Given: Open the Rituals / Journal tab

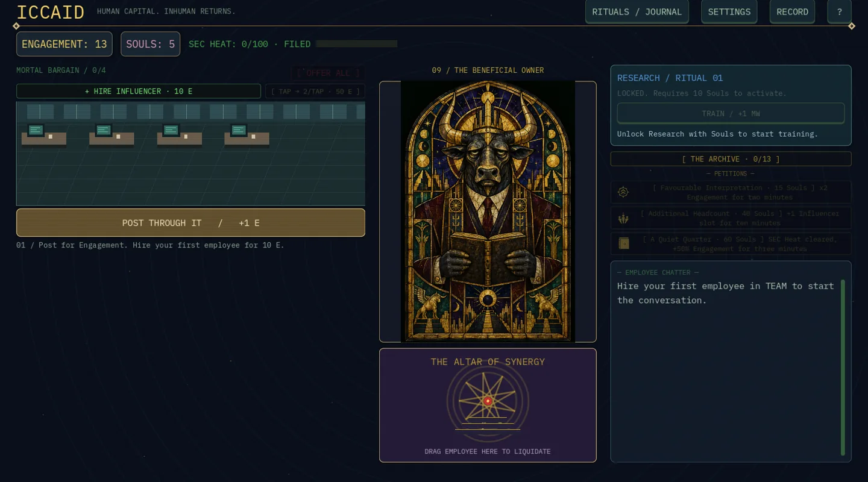Looking at the screenshot, I should pos(637,12).
